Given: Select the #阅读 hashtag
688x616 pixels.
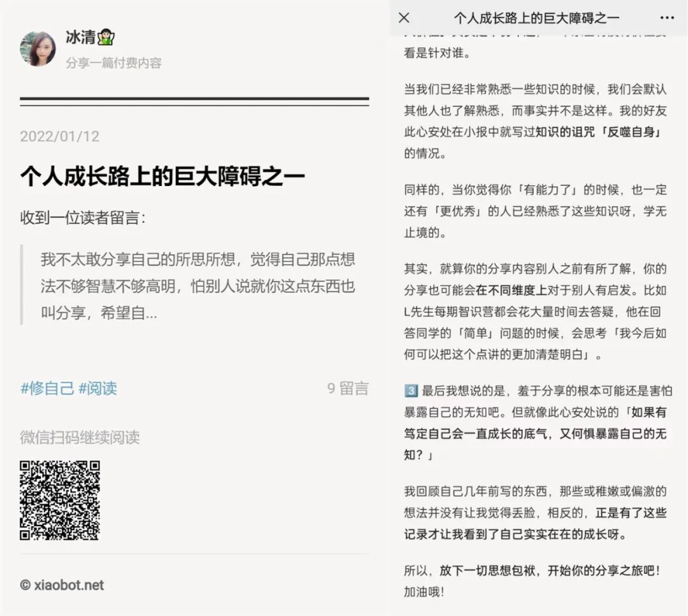Looking at the screenshot, I should click(x=98, y=389).
